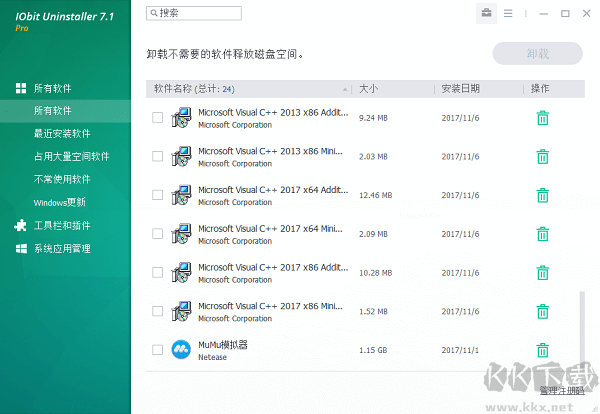
Task: Check the box for Visual C++ 2013 x86 Additional
Action: click(x=157, y=117)
